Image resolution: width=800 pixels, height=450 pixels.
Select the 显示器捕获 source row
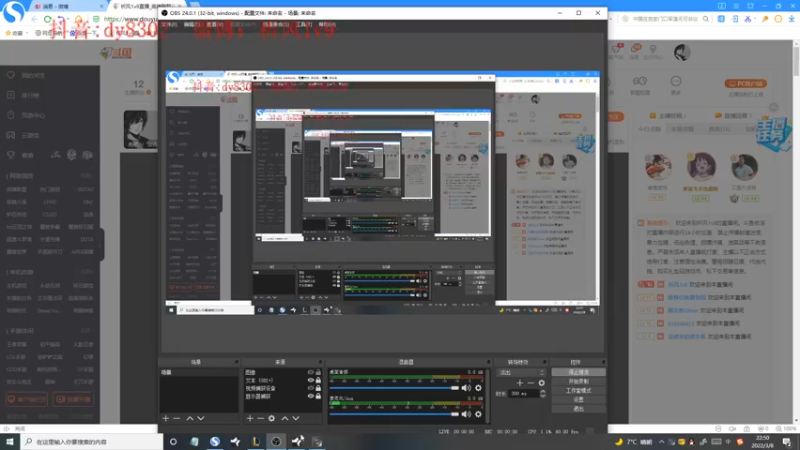[x=283, y=396]
